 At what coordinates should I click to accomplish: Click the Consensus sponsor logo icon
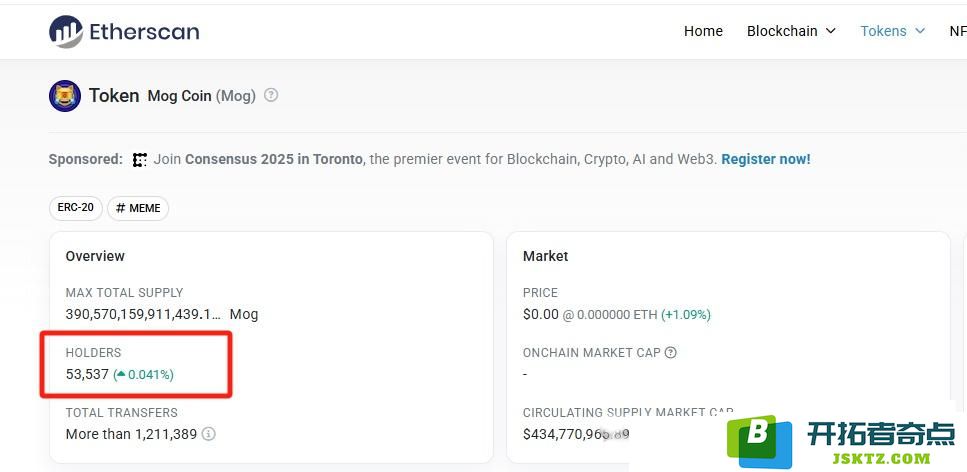coord(140,160)
